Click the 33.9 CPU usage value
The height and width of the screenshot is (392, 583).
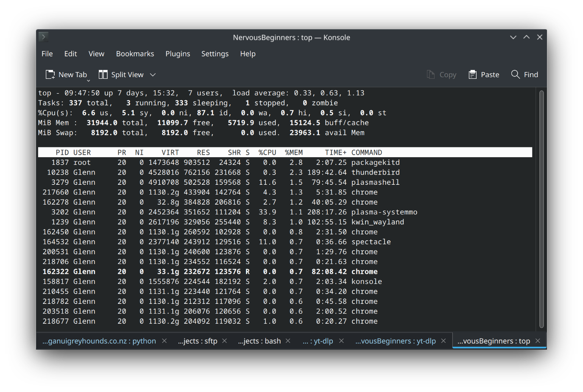[267, 212]
